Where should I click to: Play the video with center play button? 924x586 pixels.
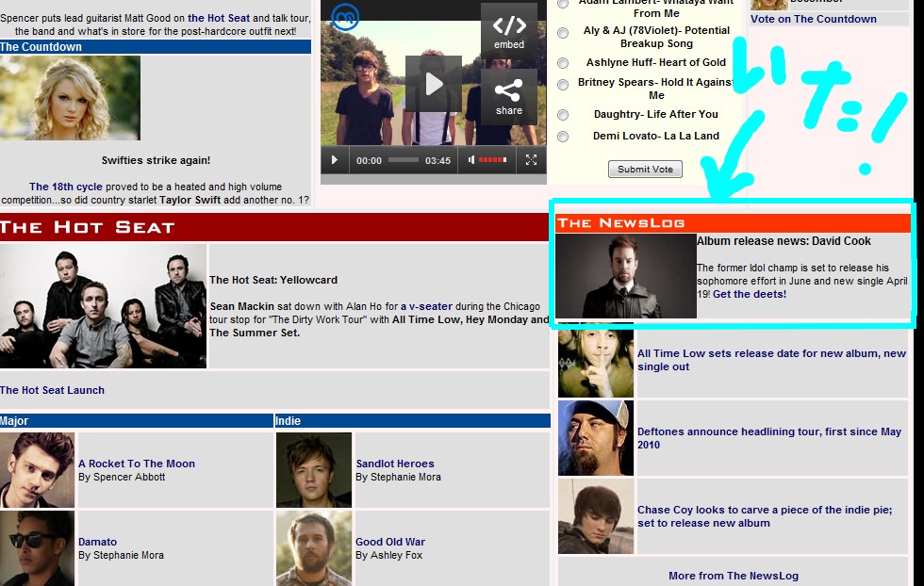434,84
